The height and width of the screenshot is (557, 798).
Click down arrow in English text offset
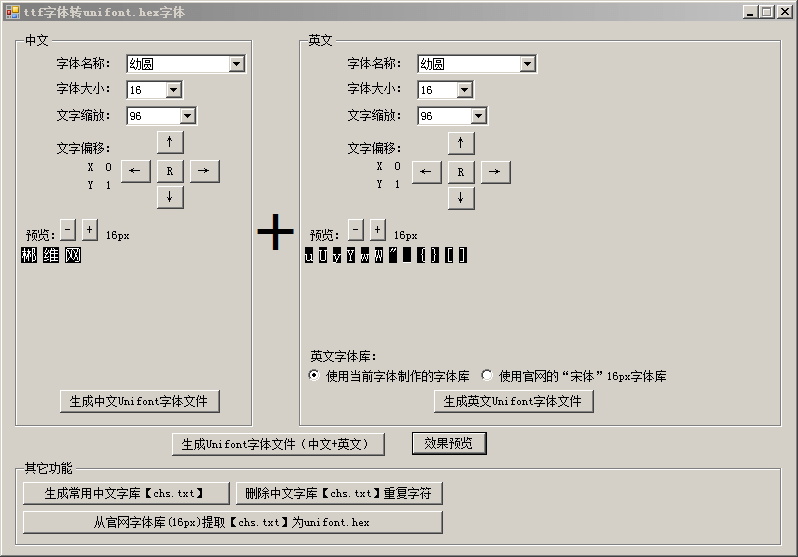(461, 198)
